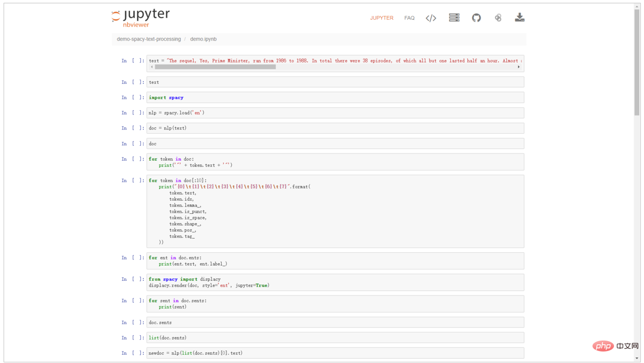The width and height of the screenshot is (644, 363).
Task: Click the nlp = spacy.load('en') cell
Action: click(335, 113)
